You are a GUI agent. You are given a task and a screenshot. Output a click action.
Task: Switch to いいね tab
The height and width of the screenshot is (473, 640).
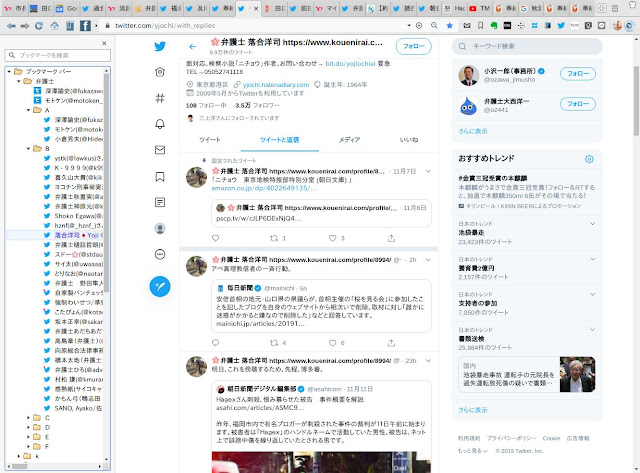tap(409, 140)
